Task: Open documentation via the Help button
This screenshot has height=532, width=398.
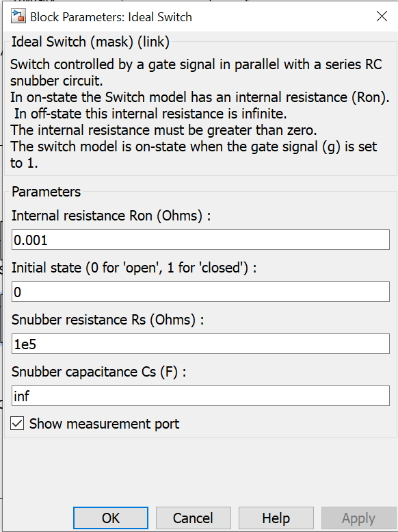Action: click(276, 518)
